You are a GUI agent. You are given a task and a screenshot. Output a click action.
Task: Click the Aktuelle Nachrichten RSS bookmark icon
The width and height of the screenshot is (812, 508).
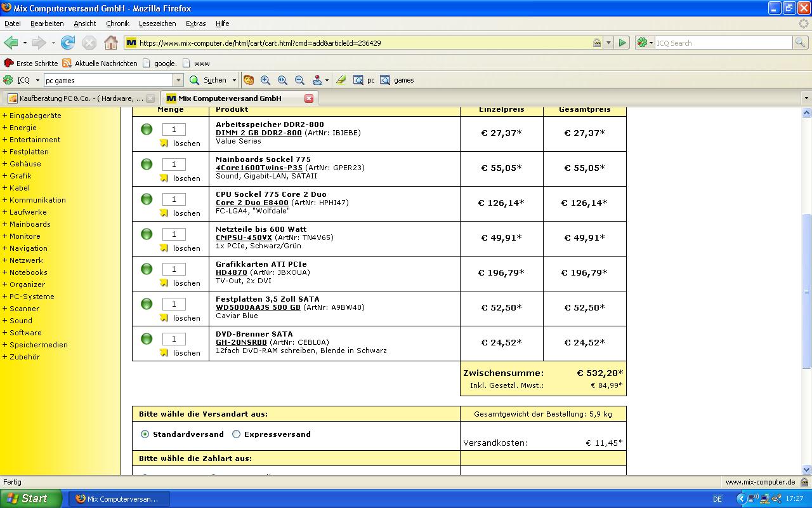(67, 63)
